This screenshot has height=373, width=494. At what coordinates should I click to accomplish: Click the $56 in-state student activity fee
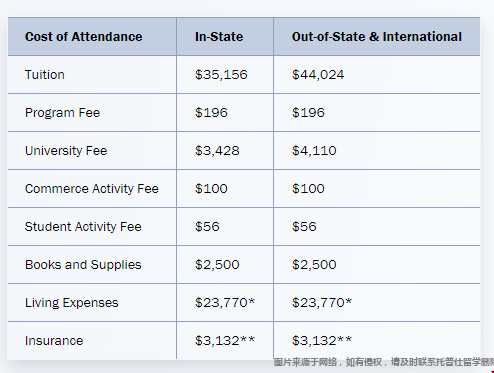[x=207, y=227]
